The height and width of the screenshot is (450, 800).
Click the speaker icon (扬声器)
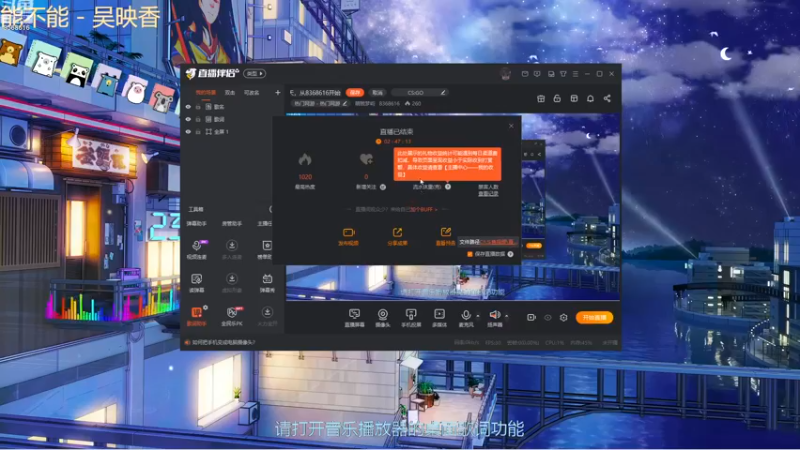click(x=494, y=315)
